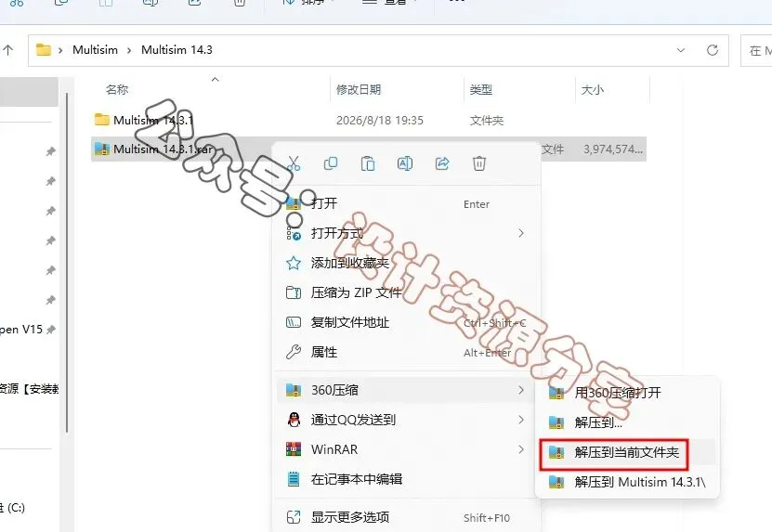Click the Paste clipboard icon in context menu
The width and height of the screenshot is (772, 532).
tap(368, 163)
